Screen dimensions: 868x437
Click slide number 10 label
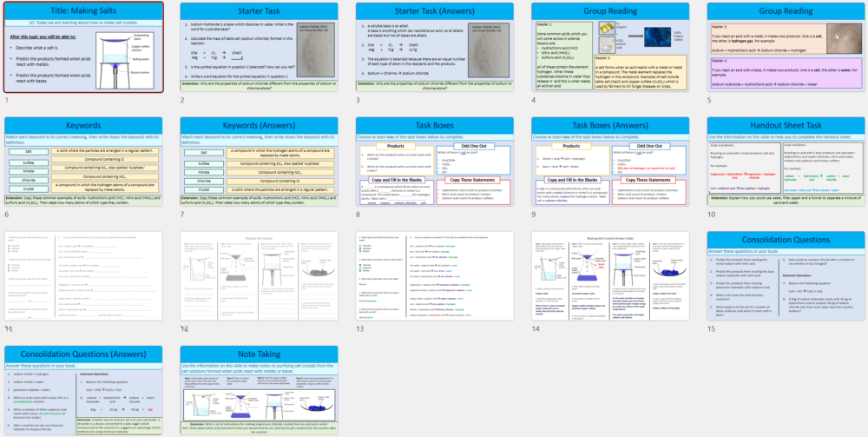coord(712,215)
